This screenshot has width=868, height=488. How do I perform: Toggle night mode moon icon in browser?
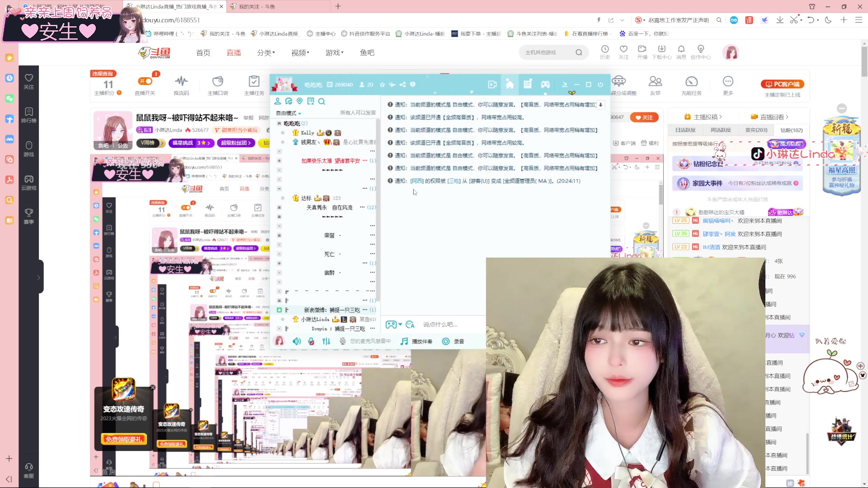click(828, 20)
